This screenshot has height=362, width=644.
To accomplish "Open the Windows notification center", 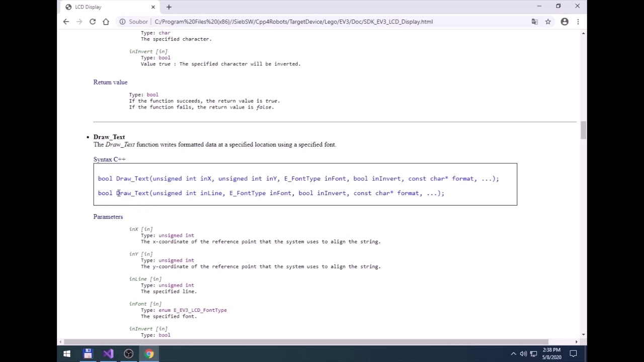I will [573, 354].
